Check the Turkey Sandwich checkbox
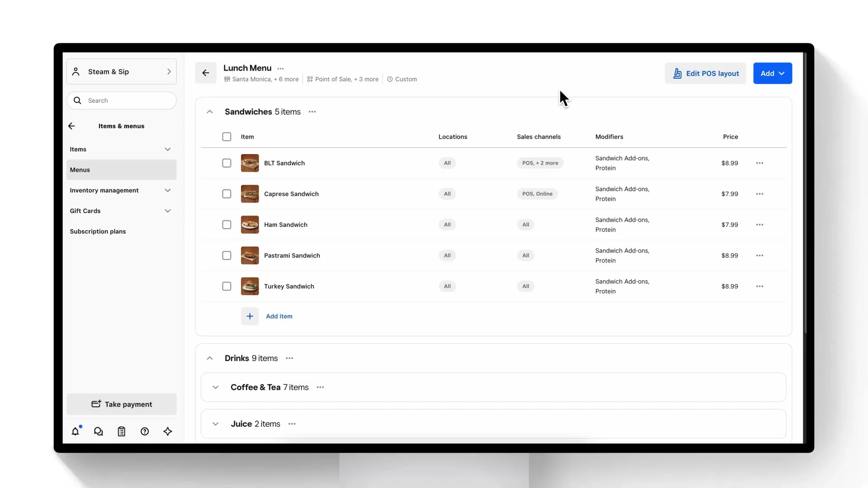 point(226,286)
